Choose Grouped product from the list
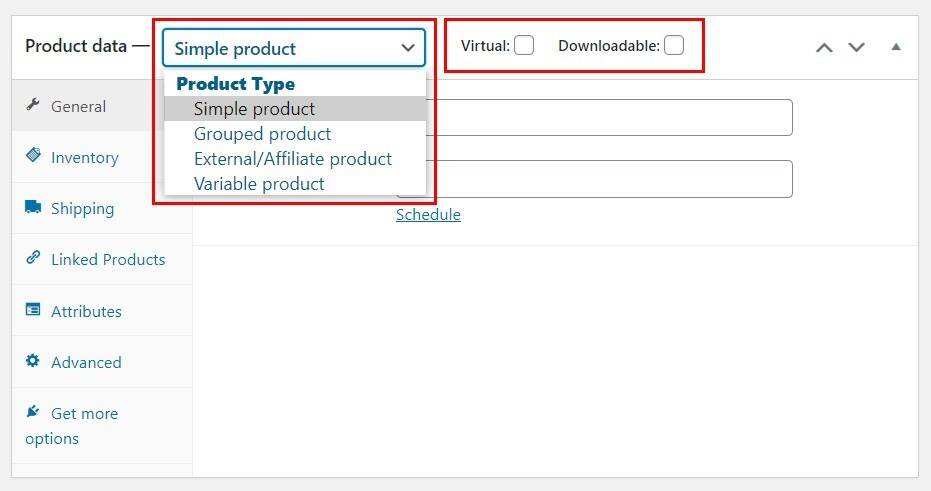Viewport: 931px width, 491px height. coord(262,134)
